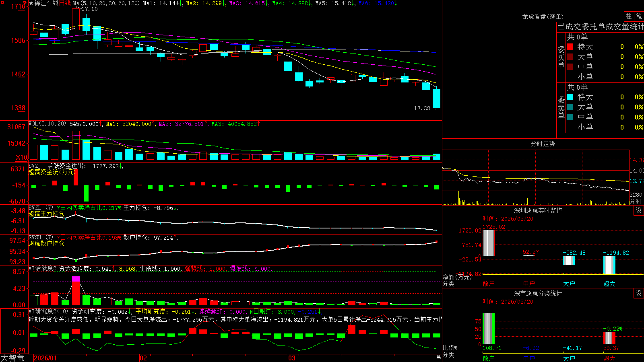Switch to 柱 bar view
This screenshot has width=644, height=362.
(629, 16)
